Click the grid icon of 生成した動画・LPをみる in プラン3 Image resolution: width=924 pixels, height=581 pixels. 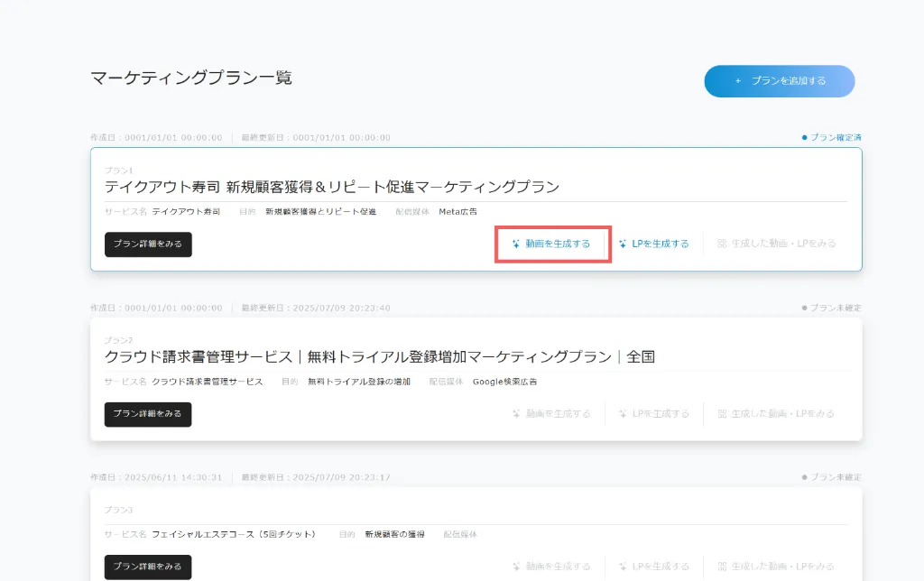click(722, 567)
